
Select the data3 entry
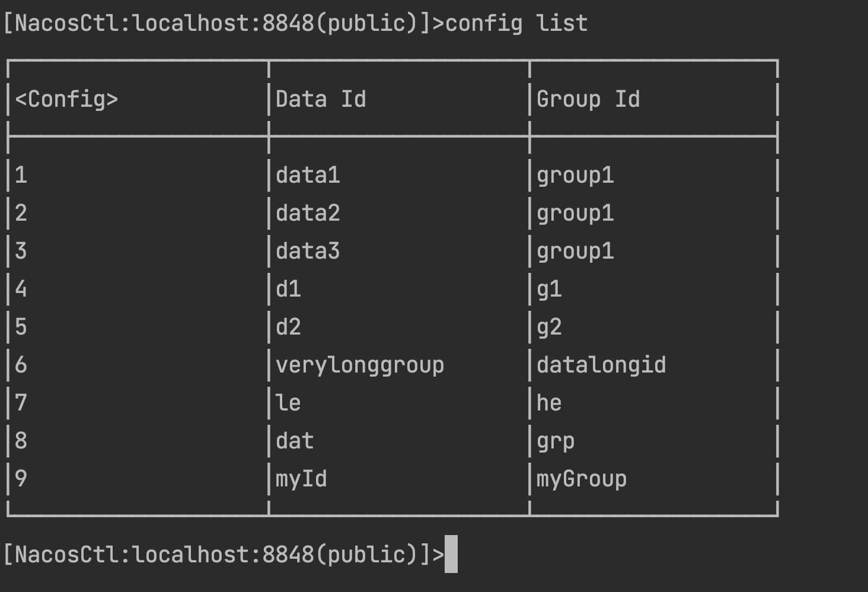[308, 251]
